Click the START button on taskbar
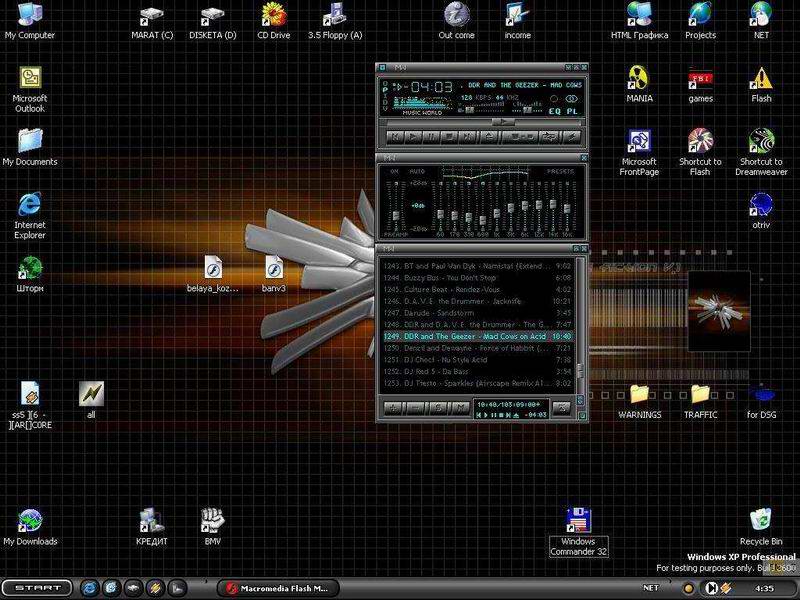800x600 pixels. [x=36, y=588]
